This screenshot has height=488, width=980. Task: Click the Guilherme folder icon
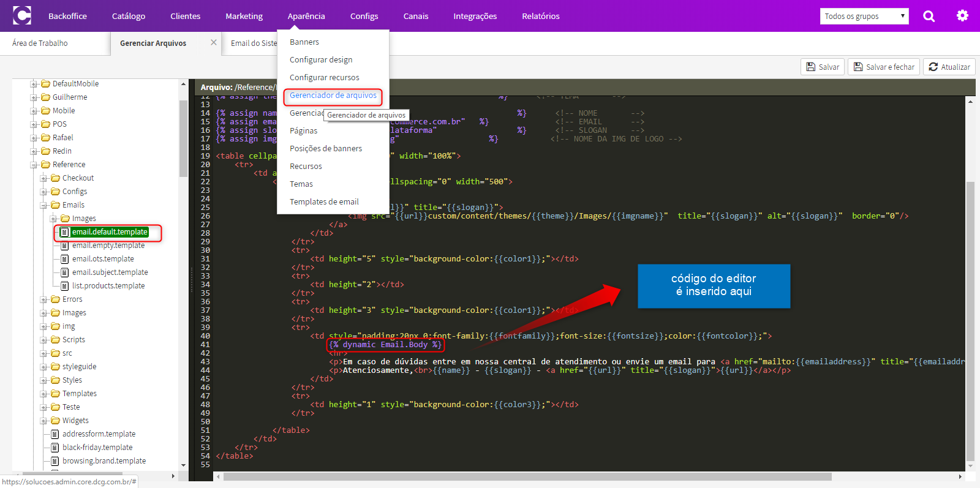coord(45,97)
